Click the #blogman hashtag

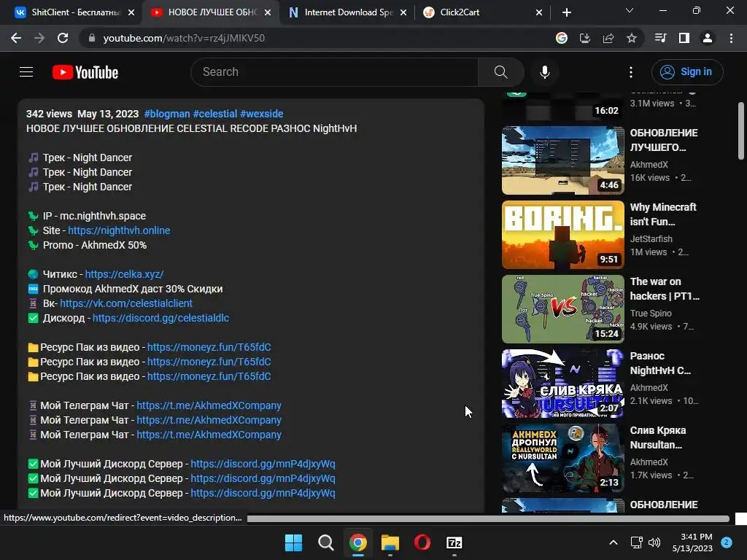(x=167, y=114)
